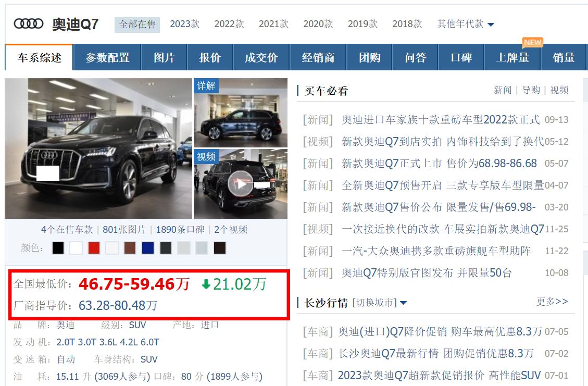Select the 2.0T engine link

66,342
